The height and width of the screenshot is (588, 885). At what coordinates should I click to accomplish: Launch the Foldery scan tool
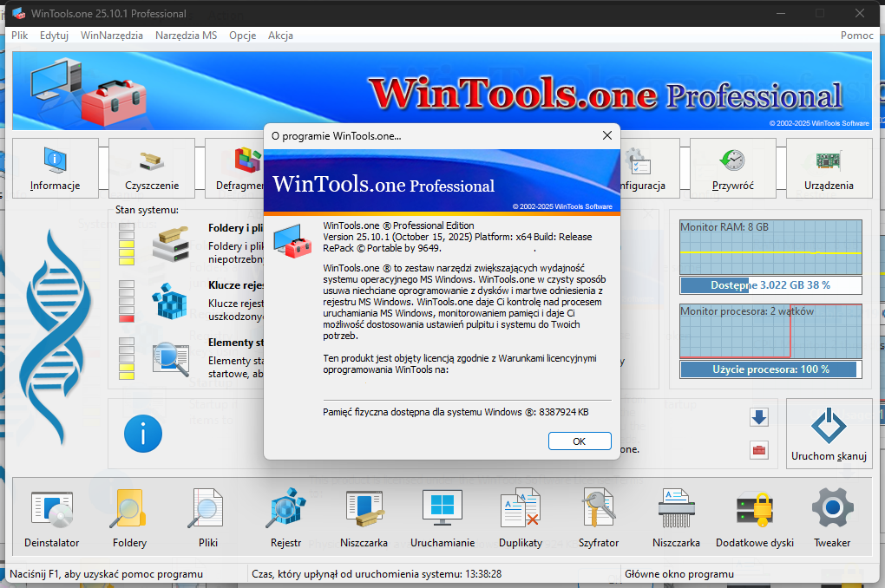click(130, 518)
